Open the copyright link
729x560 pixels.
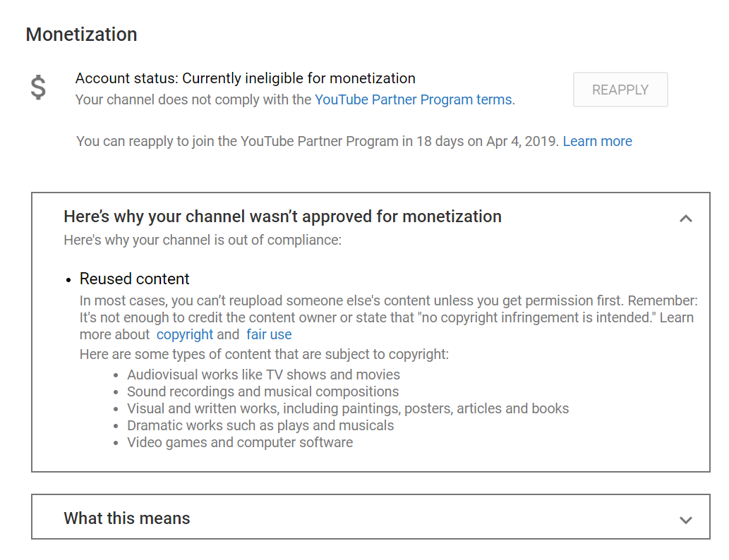pyautogui.click(x=185, y=334)
